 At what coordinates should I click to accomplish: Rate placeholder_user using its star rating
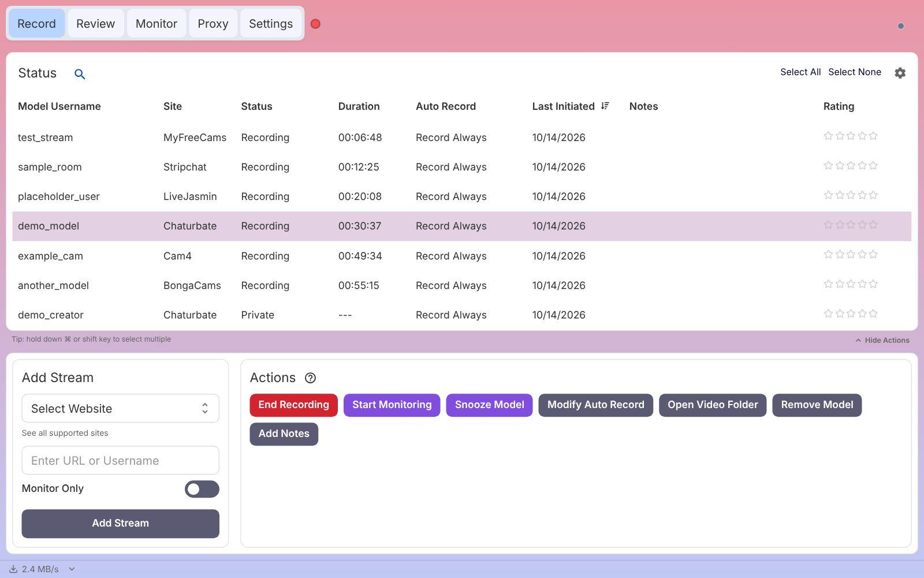coord(850,195)
